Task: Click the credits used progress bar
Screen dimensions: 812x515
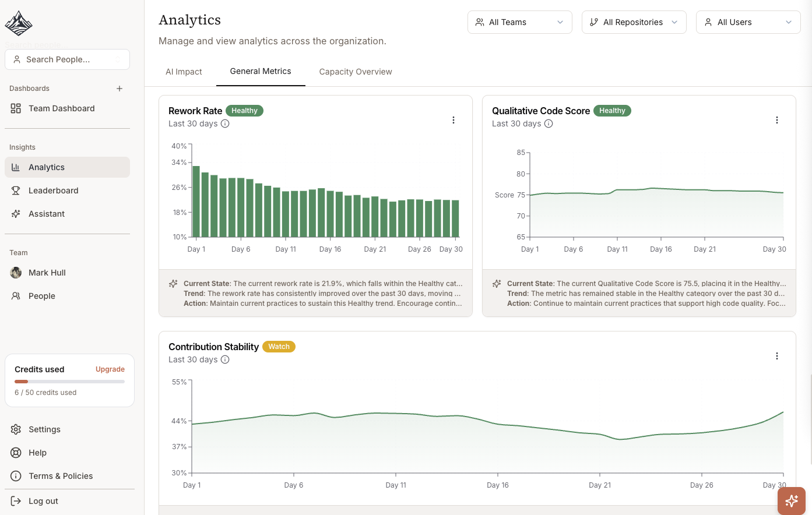Action: (x=69, y=382)
